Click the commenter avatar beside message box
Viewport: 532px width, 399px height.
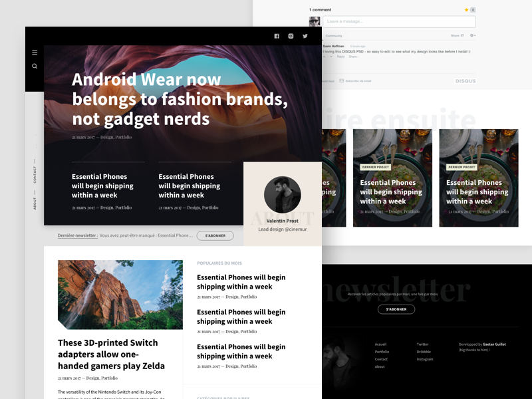315,21
